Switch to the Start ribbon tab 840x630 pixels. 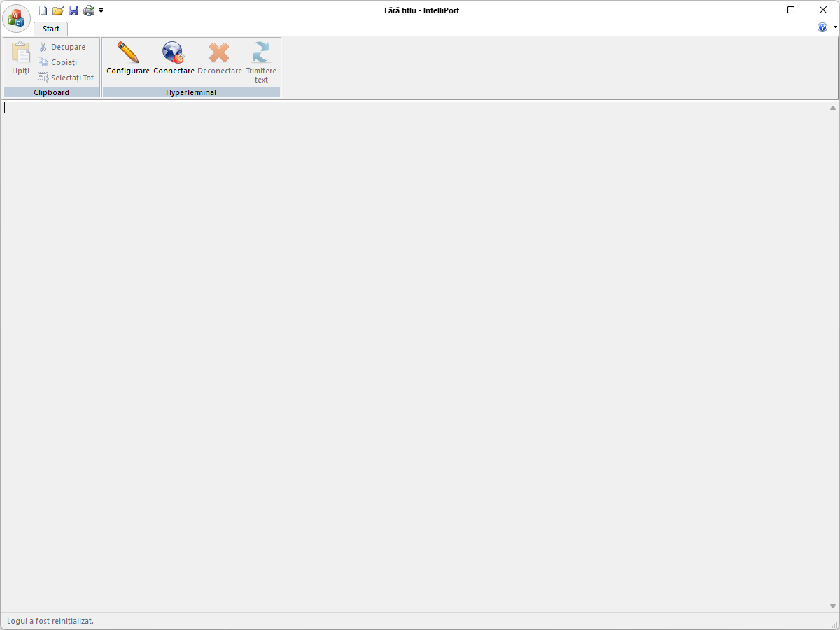click(x=51, y=29)
